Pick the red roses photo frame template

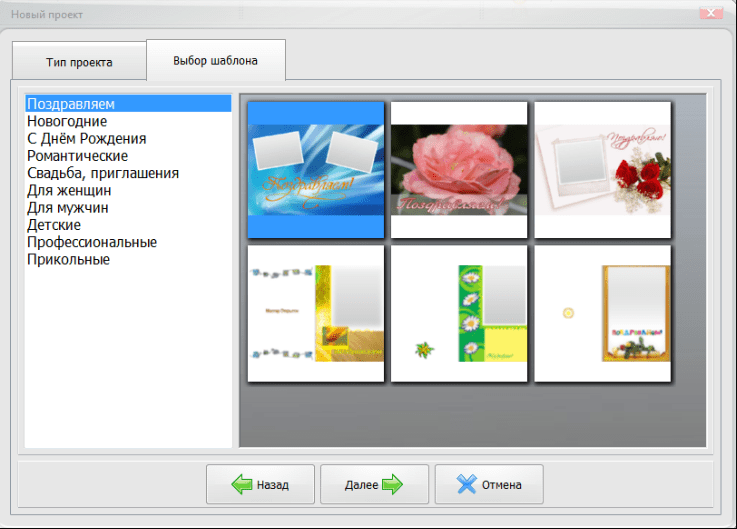[x=601, y=169]
